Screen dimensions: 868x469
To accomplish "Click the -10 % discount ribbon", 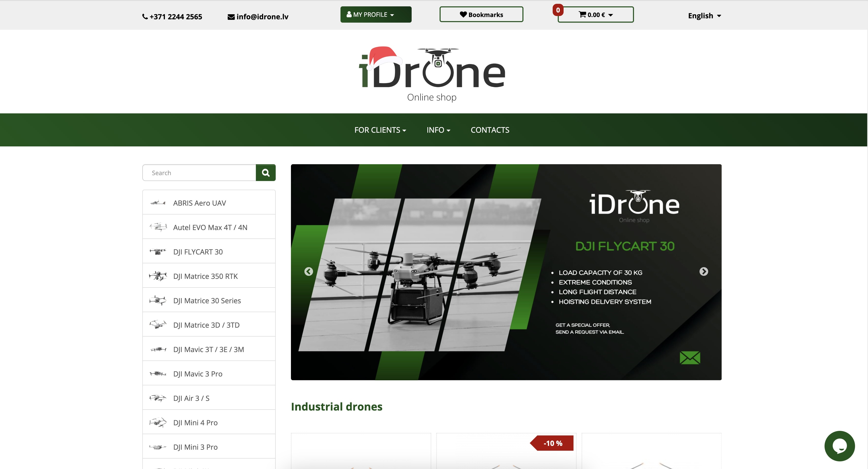I will 552,443.
